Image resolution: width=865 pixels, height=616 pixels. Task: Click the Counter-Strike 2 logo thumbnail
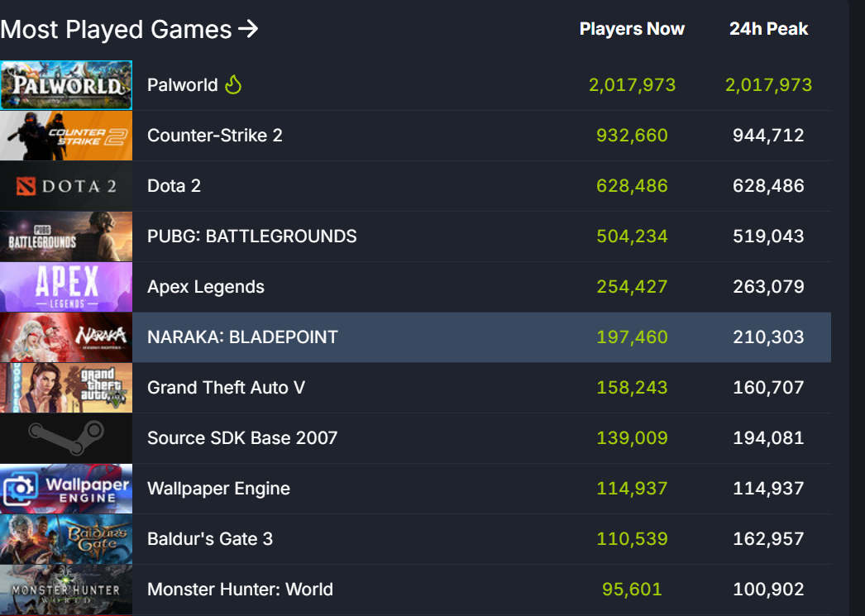[66, 136]
